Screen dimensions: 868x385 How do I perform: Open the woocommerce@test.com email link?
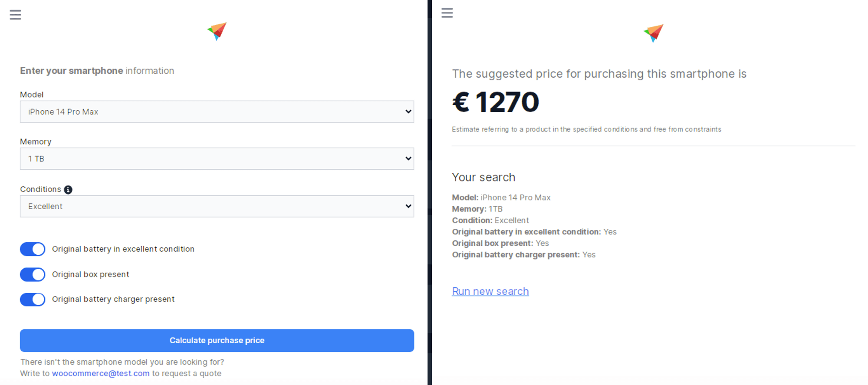101,373
